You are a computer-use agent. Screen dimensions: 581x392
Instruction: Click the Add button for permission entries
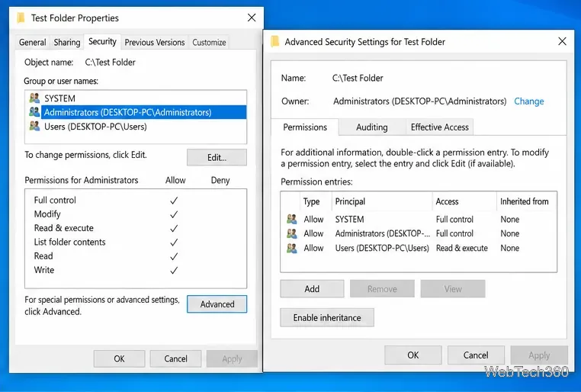[312, 288]
